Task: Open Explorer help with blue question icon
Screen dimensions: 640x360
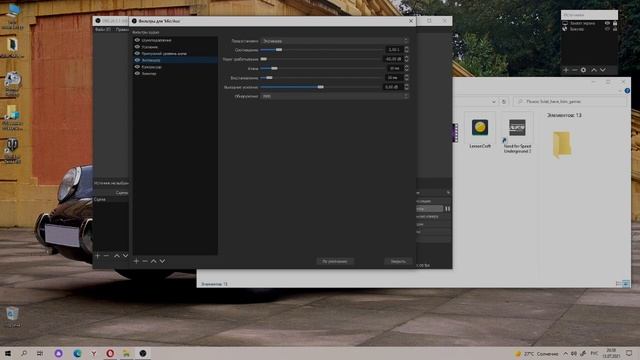Action: click(x=627, y=91)
